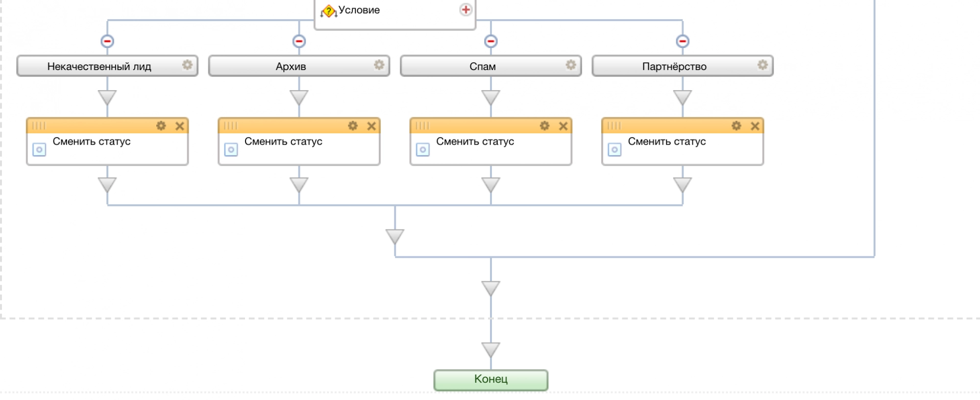The width and height of the screenshot is (980, 400).
Task: Open settings gear of Архив branch
Action: [x=379, y=65]
